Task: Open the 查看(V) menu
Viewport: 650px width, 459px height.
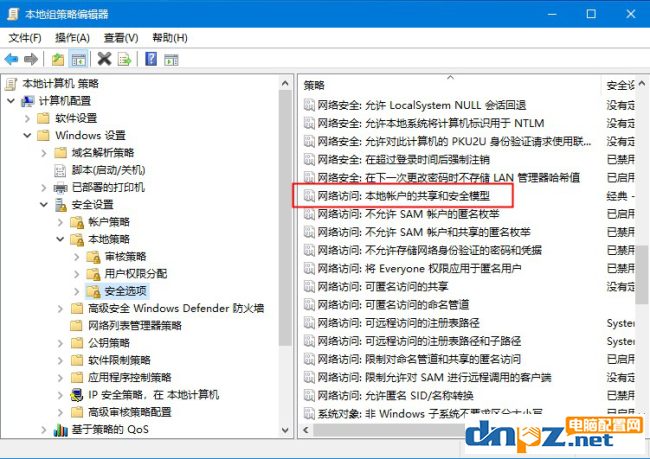Action: [x=121, y=38]
